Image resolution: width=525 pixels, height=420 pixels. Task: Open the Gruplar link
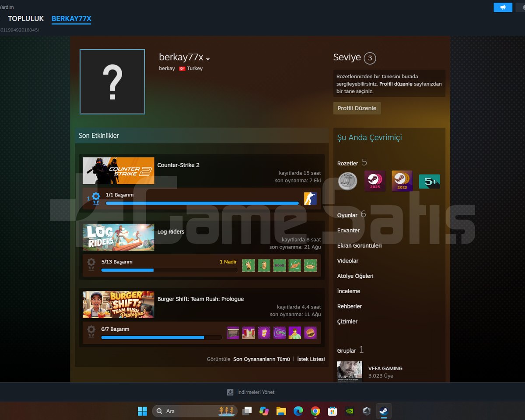[x=346, y=351]
